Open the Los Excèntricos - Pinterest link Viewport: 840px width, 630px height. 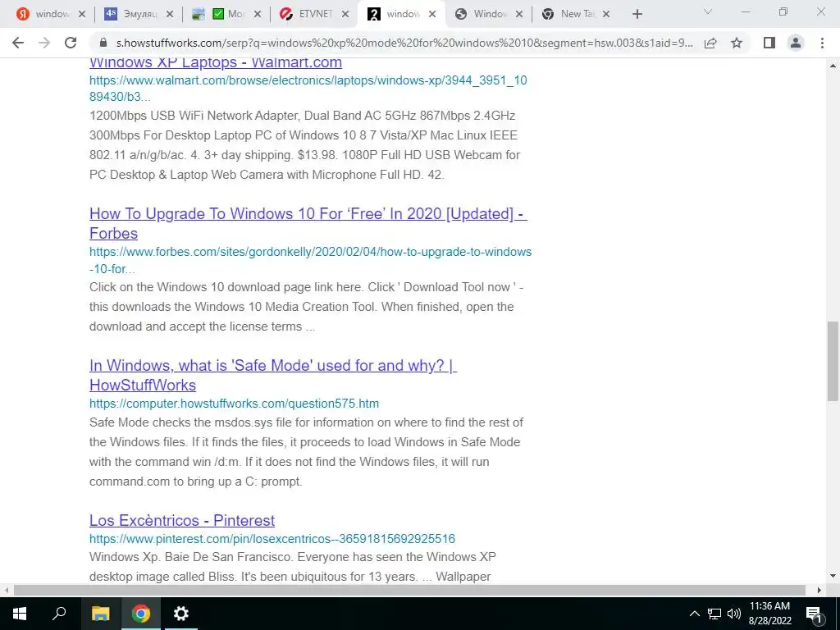(182, 520)
